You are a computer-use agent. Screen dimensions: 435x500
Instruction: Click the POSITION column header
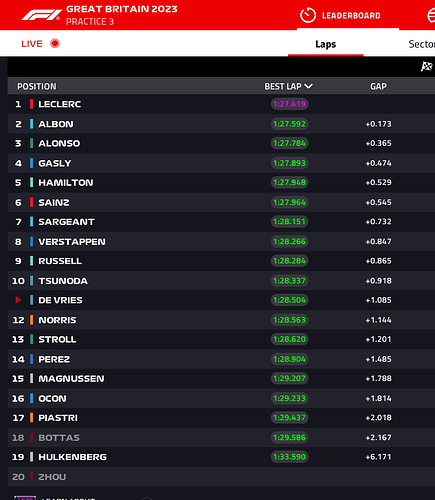(x=37, y=86)
